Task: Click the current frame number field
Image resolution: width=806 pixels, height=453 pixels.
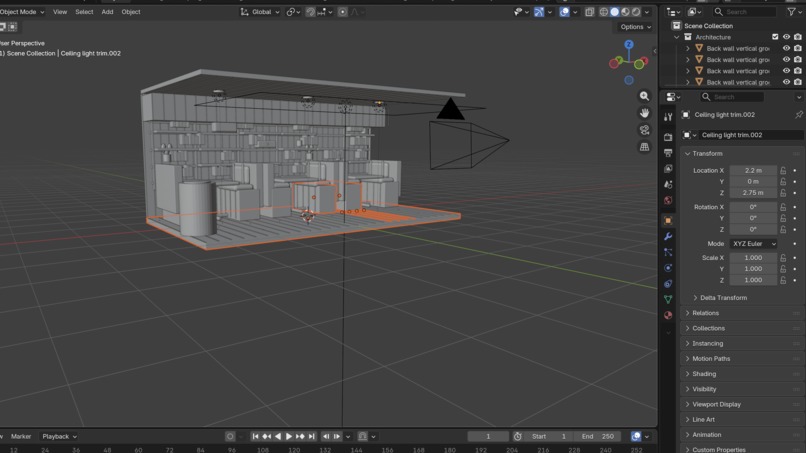Action: coord(488,437)
